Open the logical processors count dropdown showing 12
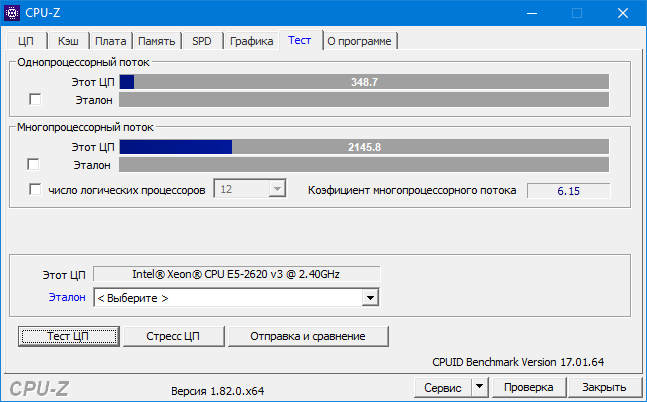Viewport: 647px width, 402px height. click(x=250, y=189)
